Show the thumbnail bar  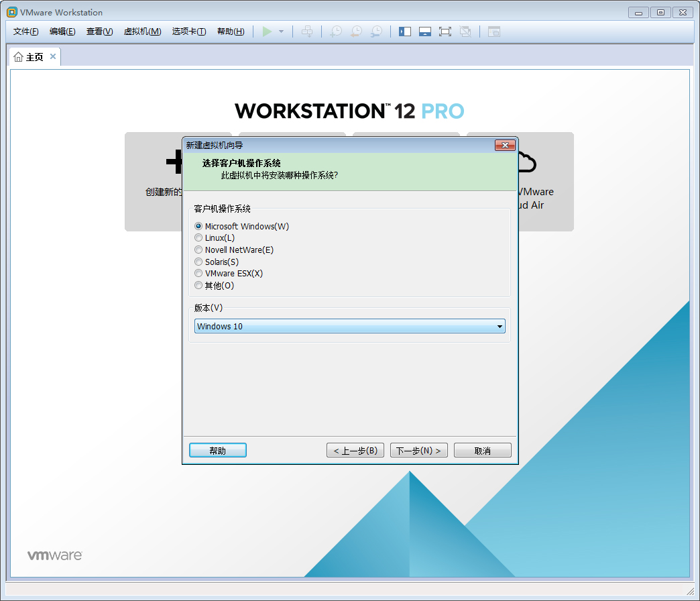424,31
